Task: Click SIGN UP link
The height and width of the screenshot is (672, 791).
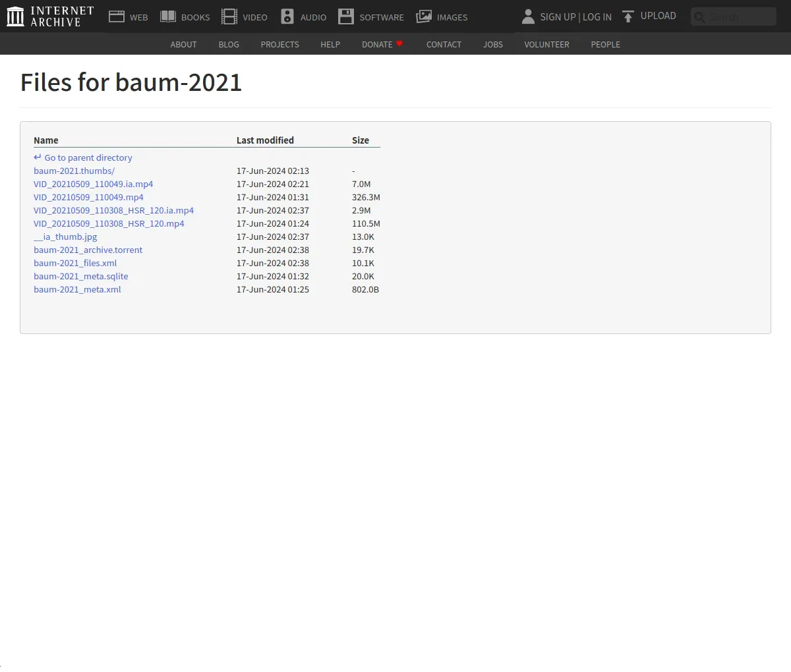Action: 558,17
